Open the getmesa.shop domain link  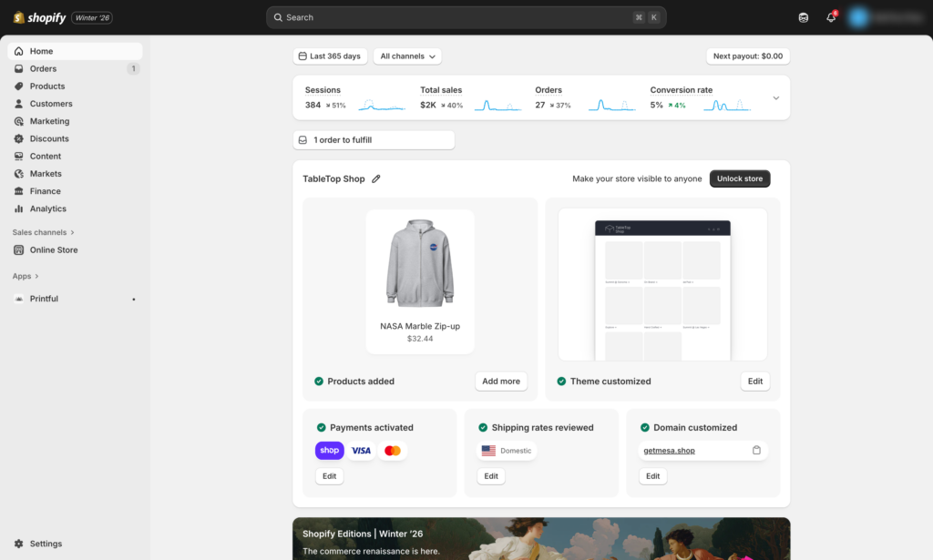tap(669, 451)
